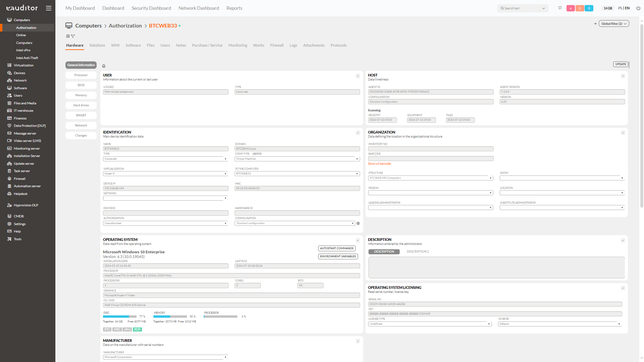Open the Firewall sidebar section
644x362 pixels.
tap(19, 179)
